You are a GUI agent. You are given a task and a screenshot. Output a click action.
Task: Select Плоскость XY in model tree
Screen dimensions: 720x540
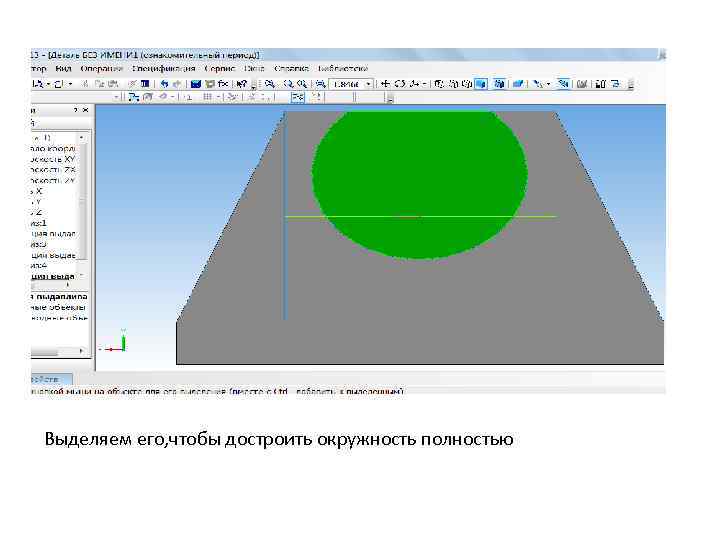tap(53, 159)
